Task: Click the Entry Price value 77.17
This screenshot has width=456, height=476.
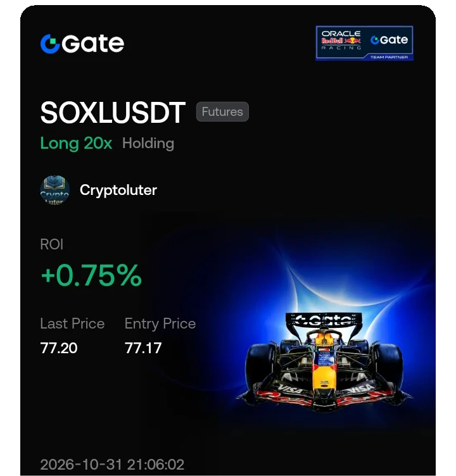Action: (143, 348)
